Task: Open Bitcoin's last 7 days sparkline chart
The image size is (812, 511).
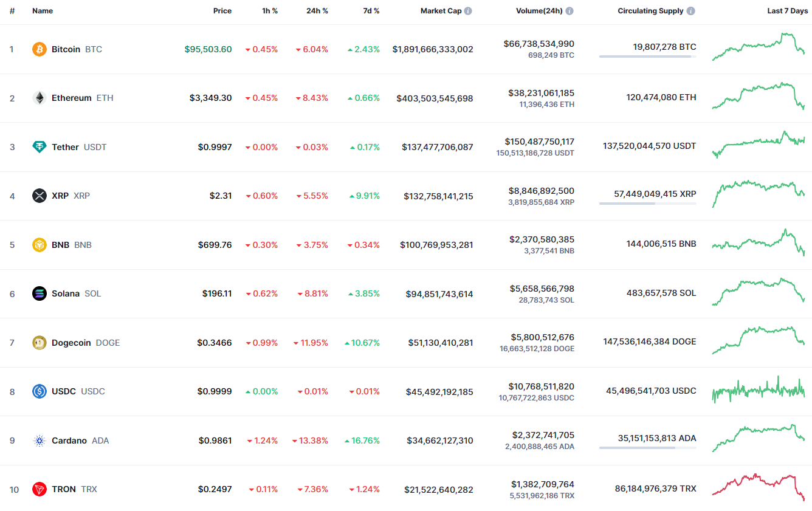Action: coord(758,47)
